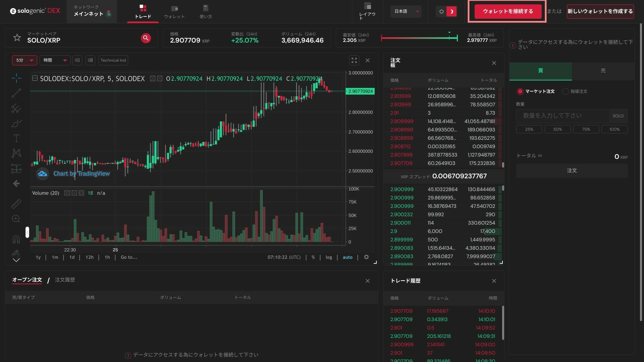The image size is (644, 362).
Task: Click the red market pair search icon
Action: coord(146,38)
